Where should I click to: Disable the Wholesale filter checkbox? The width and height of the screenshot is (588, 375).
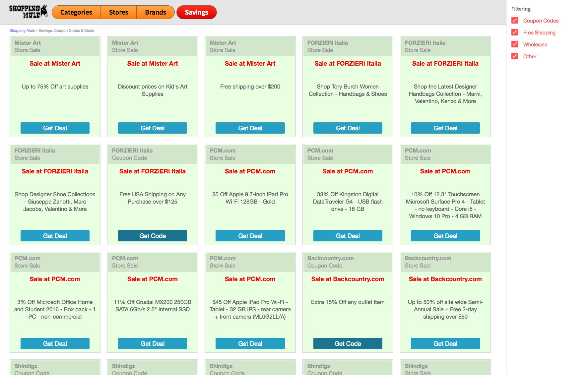click(x=515, y=44)
